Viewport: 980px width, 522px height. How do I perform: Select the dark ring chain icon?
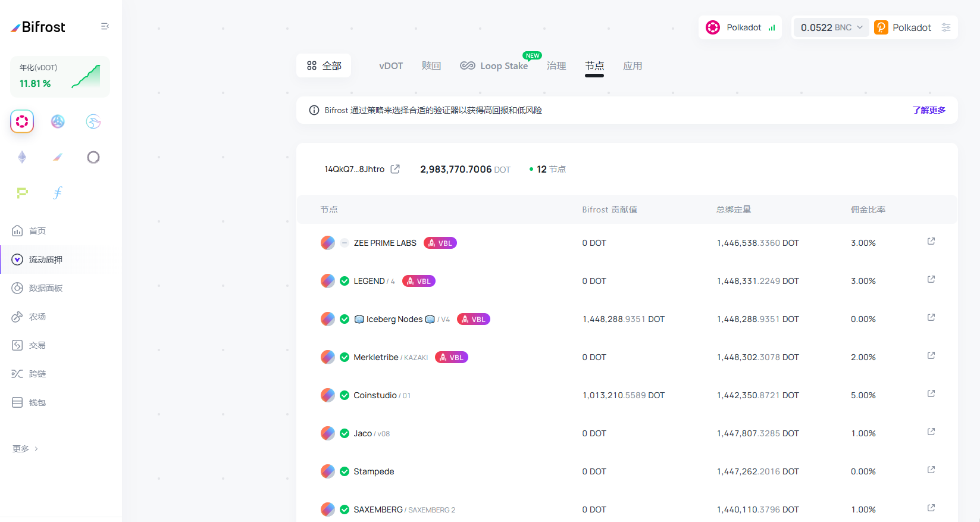(93, 157)
